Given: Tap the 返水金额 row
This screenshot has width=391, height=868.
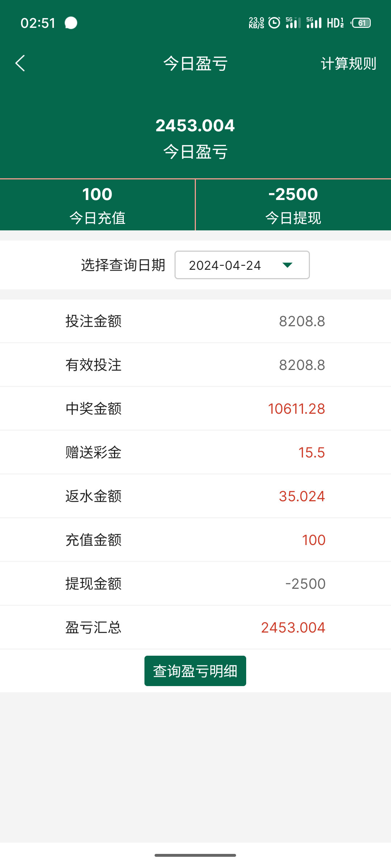Looking at the screenshot, I should (x=195, y=496).
